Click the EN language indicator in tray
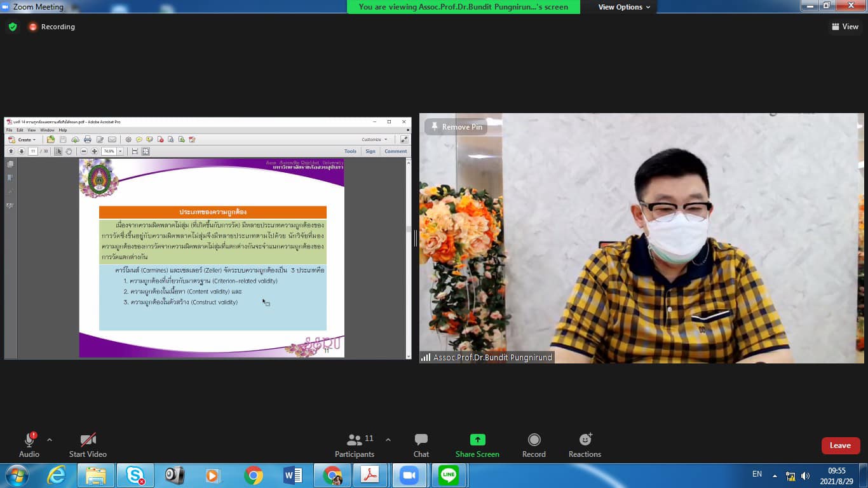The width and height of the screenshot is (868, 488). [x=757, y=474]
